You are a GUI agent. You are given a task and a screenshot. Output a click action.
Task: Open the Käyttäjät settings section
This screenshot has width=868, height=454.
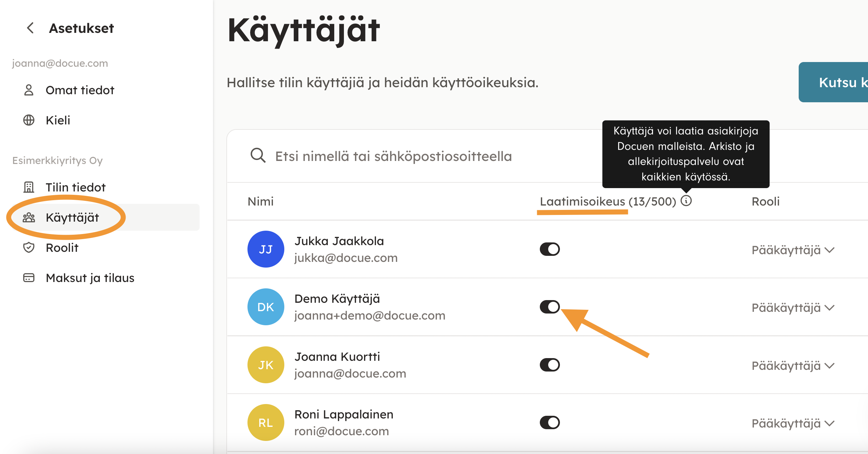tap(72, 218)
